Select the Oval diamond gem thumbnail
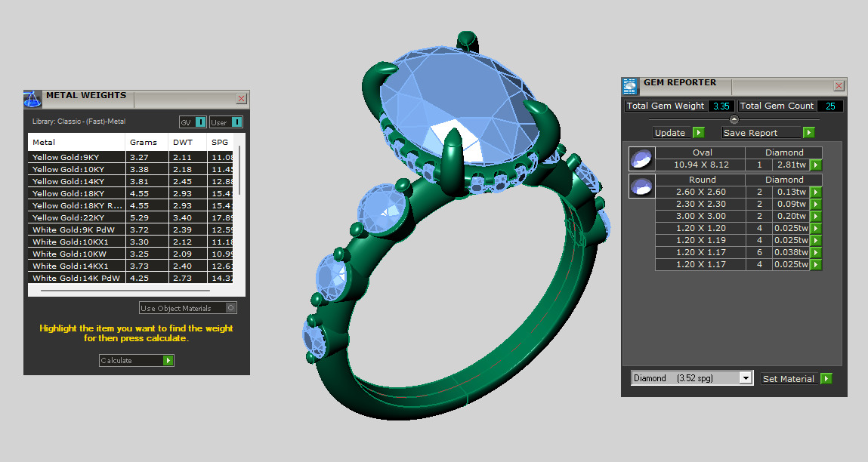The image size is (868, 462). pyautogui.click(x=642, y=159)
